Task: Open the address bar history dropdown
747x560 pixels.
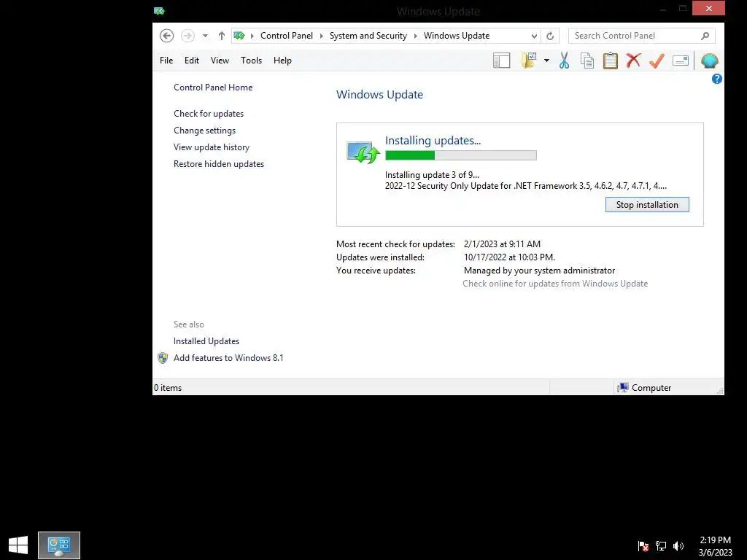Action: click(534, 36)
